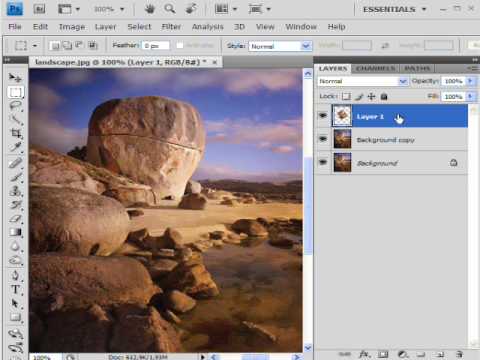Select the Clone Stamp tool

(15, 191)
